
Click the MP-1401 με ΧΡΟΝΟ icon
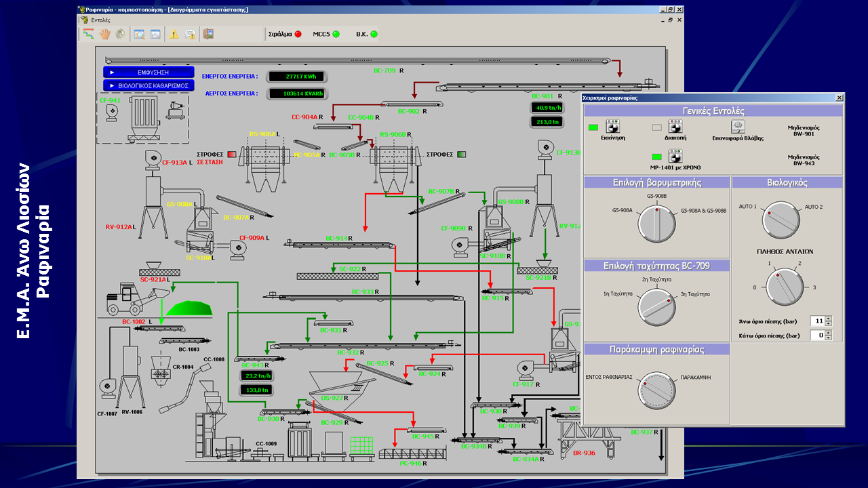point(675,157)
